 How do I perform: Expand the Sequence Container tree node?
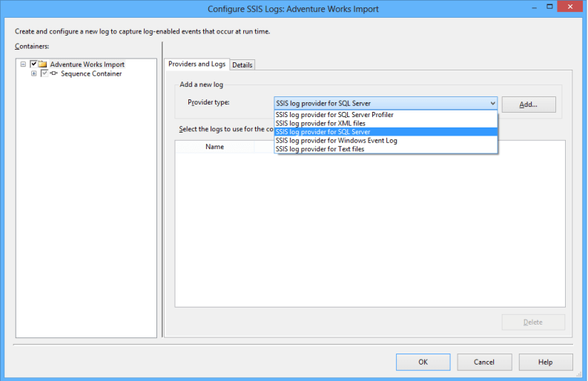(x=34, y=73)
